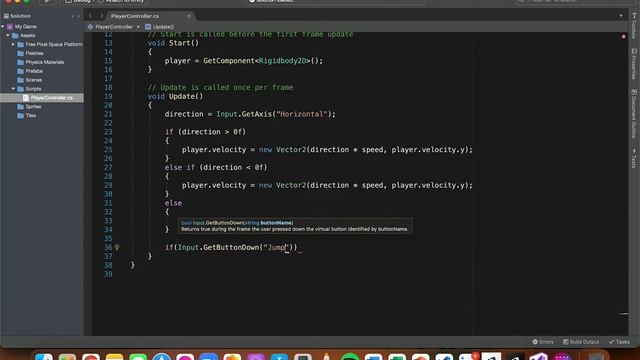The image size is (640, 360).
Task: Click the GetButtonDown signature tooltip
Action: pos(295,226)
